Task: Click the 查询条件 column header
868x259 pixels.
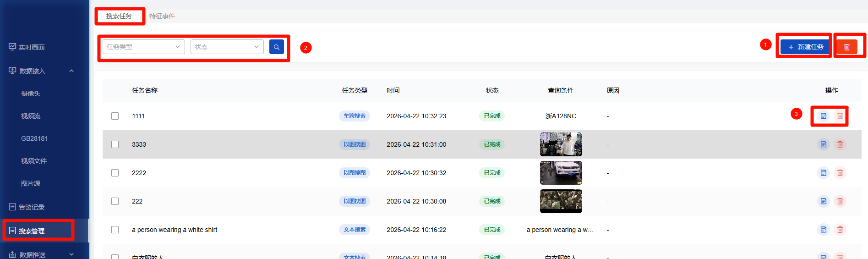Action: [x=561, y=90]
